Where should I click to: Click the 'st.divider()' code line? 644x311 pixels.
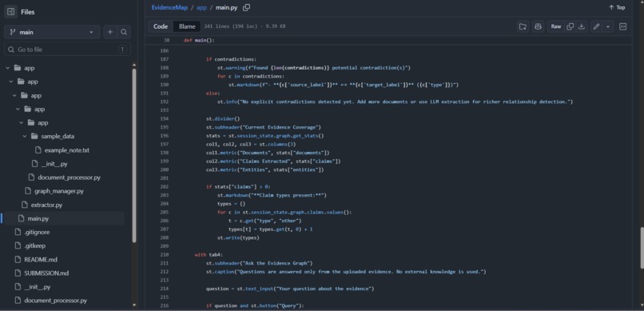[223, 119]
